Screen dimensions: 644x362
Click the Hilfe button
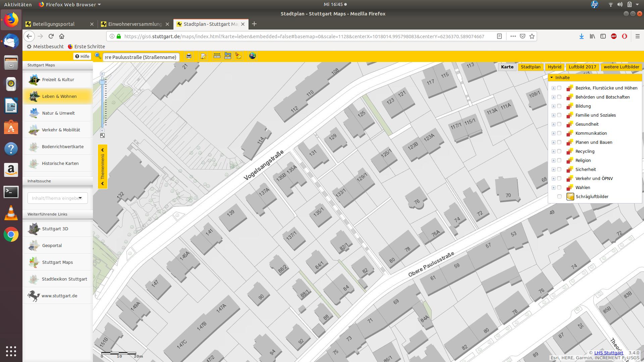pos(82,56)
